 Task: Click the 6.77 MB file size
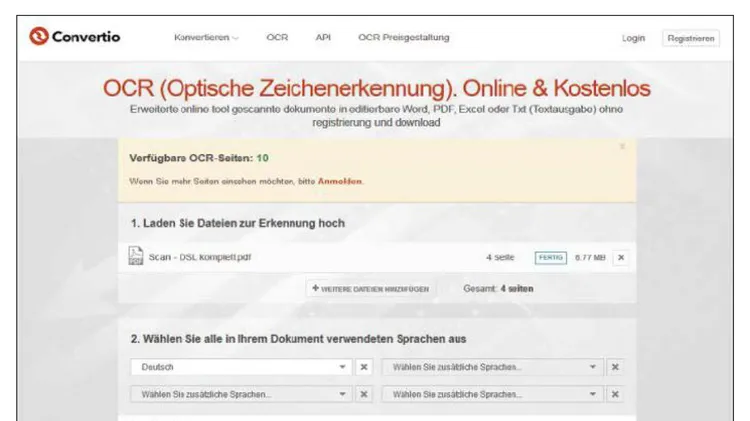pyautogui.click(x=590, y=257)
